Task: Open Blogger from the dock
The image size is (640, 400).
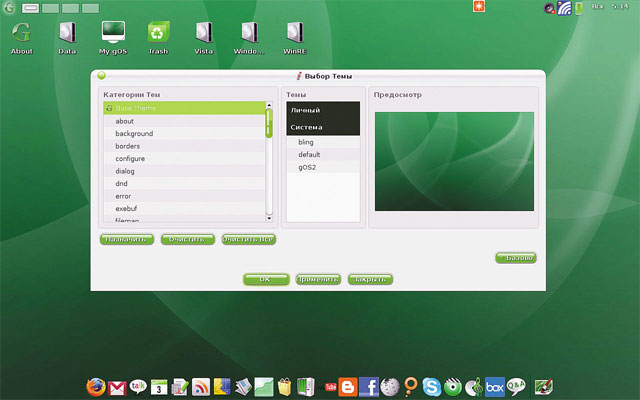Action: click(348, 387)
